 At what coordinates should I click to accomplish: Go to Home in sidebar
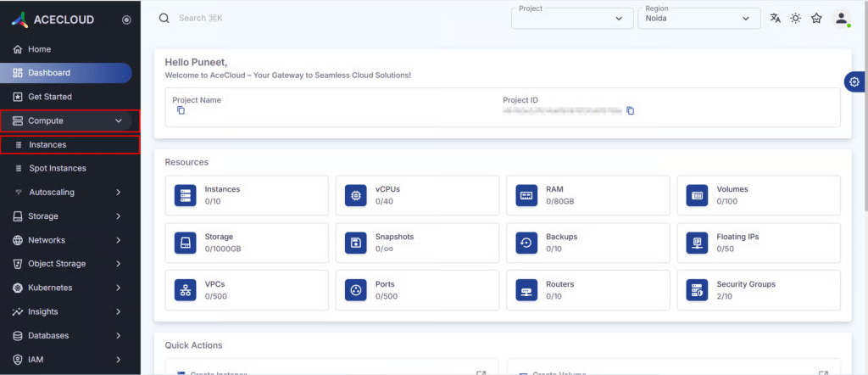click(39, 49)
